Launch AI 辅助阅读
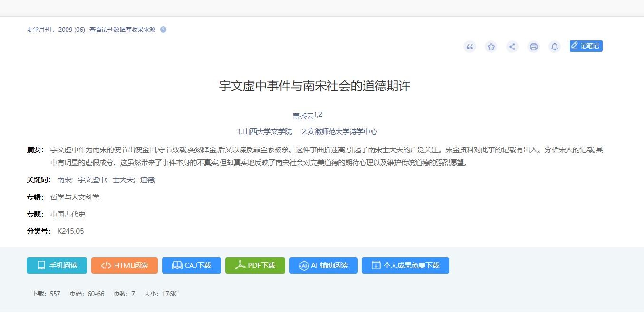The width and height of the screenshot is (644, 326). 323,266
